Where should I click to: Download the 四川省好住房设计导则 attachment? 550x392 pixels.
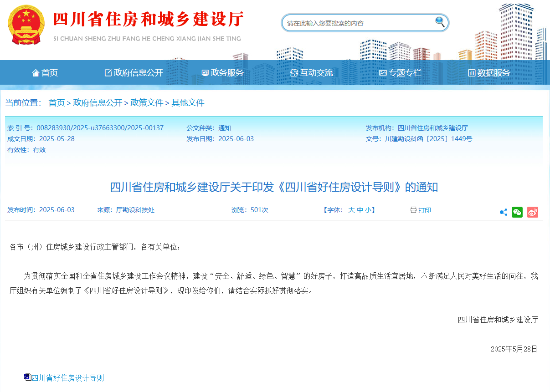coord(67,378)
